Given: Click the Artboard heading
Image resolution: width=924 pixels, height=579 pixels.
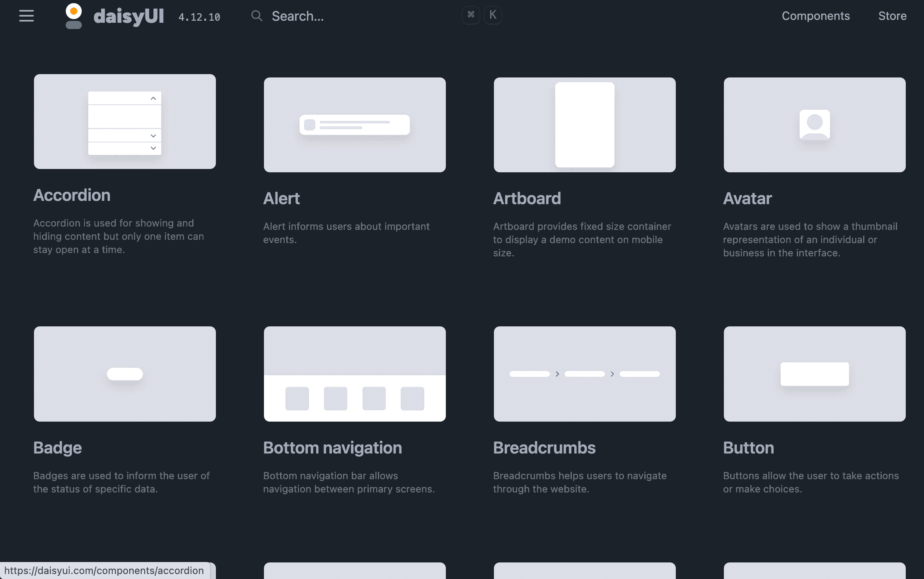Looking at the screenshot, I should [527, 199].
